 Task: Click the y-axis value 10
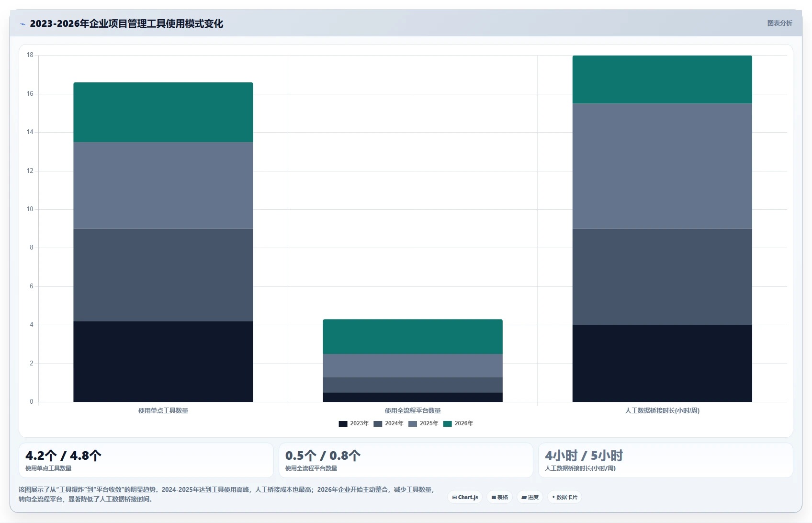point(30,209)
